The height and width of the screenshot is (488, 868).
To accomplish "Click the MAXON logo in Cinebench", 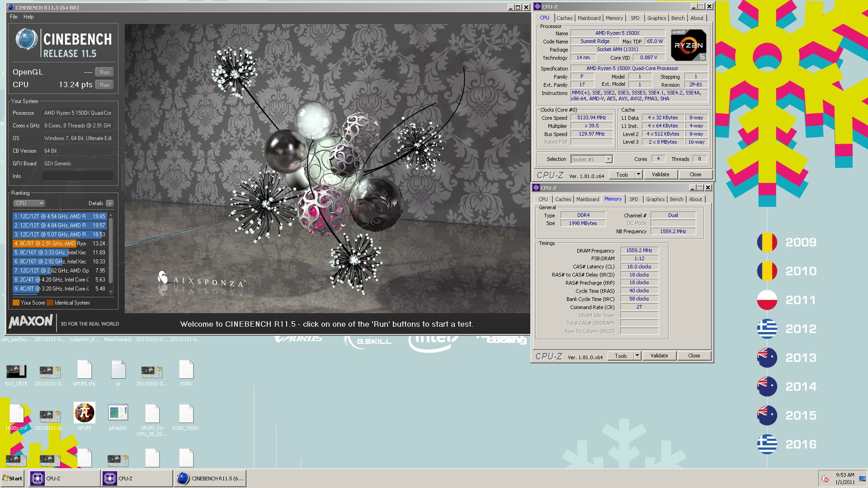I will [x=31, y=322].
